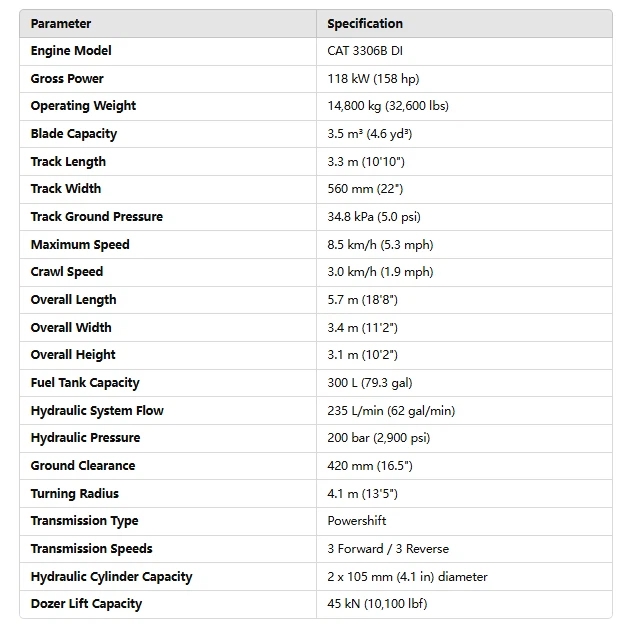The width and height of the screenshot is (635, 627).
Task: Select the Engine Model row label
Action: (71, 51)
